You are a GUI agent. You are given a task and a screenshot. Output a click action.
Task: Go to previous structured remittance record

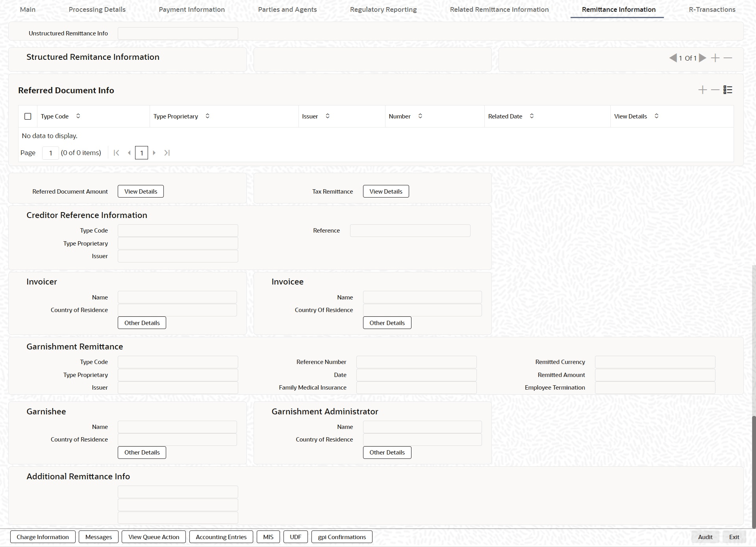[673, 58]
